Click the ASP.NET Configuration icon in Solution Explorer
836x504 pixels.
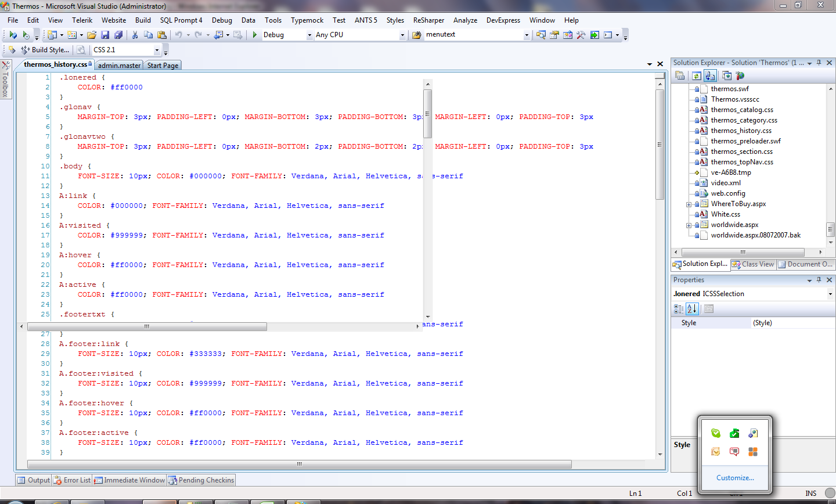point(740,76)
